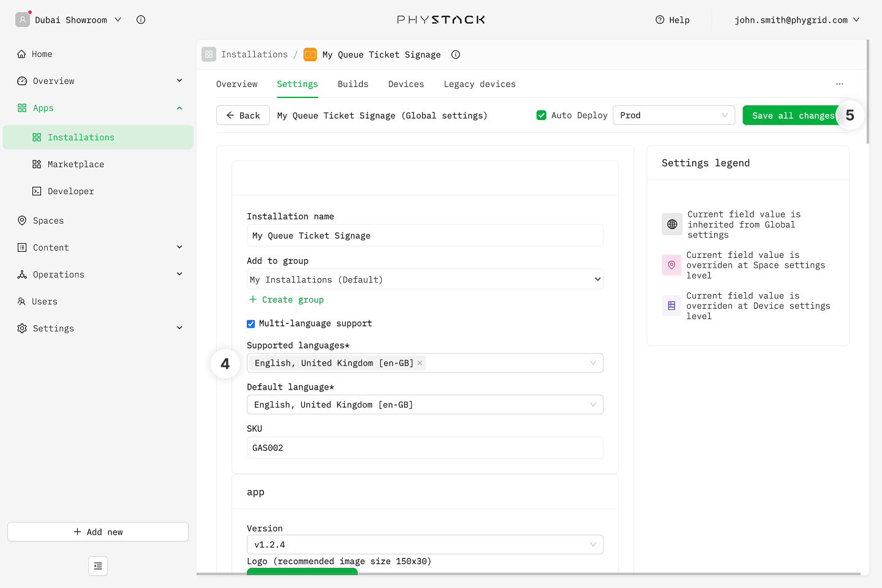
Task: Toggle the Auto Deploy checkbox
Action: pyautogui.click(x=541, y=115)
